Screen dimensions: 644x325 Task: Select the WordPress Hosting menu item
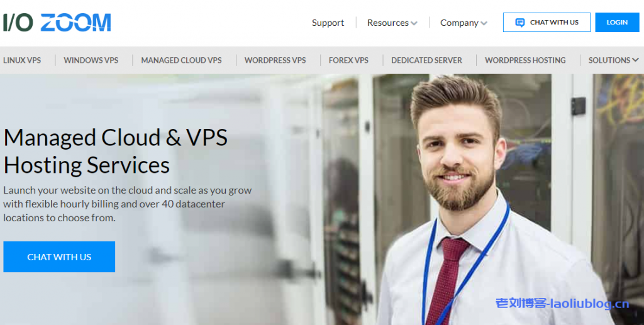[525, 60]
